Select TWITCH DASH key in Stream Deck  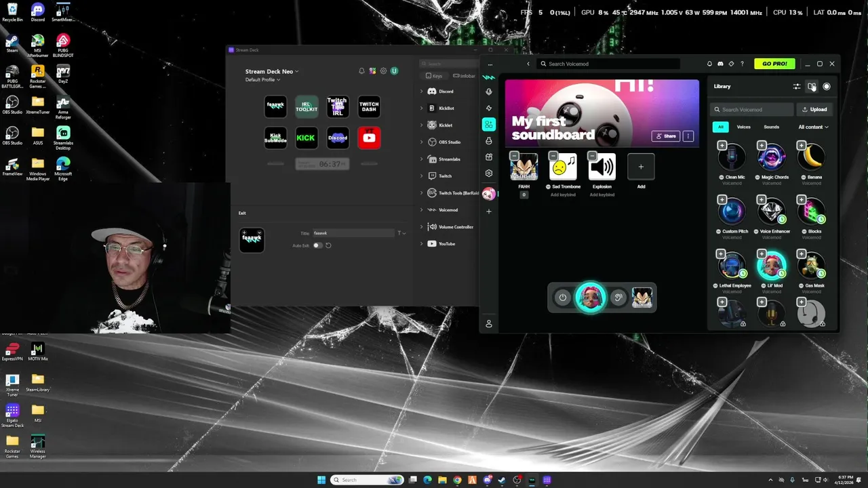tap(369, 106)
